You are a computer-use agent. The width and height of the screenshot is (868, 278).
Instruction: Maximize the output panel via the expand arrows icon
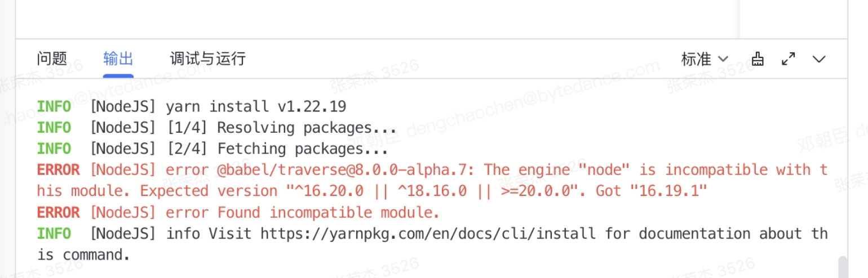click(789, 59)
